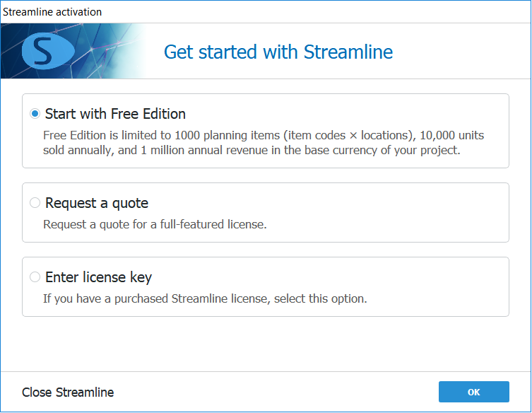The height and width of the screenshot is (413, 532).
Task: Choose the Request a quote radio button
Action: (x=35, y=203)
